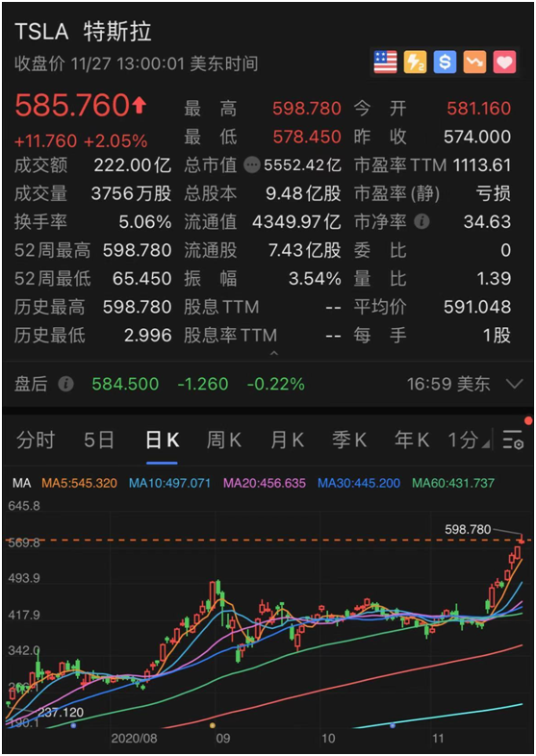
Task: Tap the 市盈率TTM value 1113.61
Action: point(481,165)
